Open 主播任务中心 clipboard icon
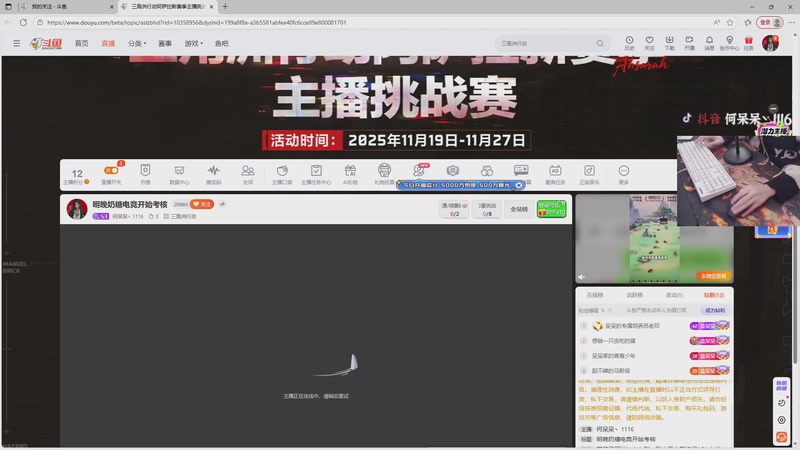 pos(316,174)
